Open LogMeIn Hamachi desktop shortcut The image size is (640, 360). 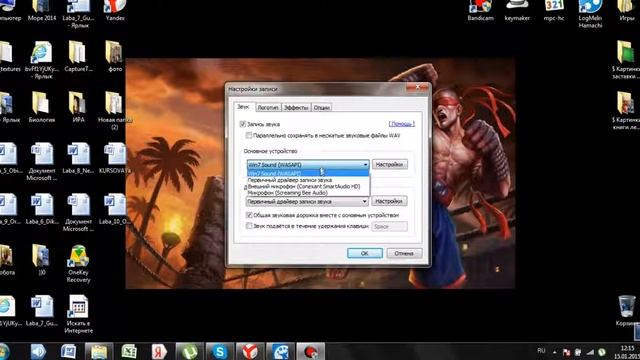pos(590,14)
